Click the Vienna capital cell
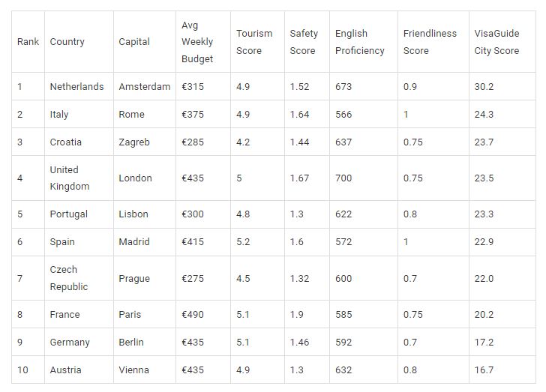 145,370
